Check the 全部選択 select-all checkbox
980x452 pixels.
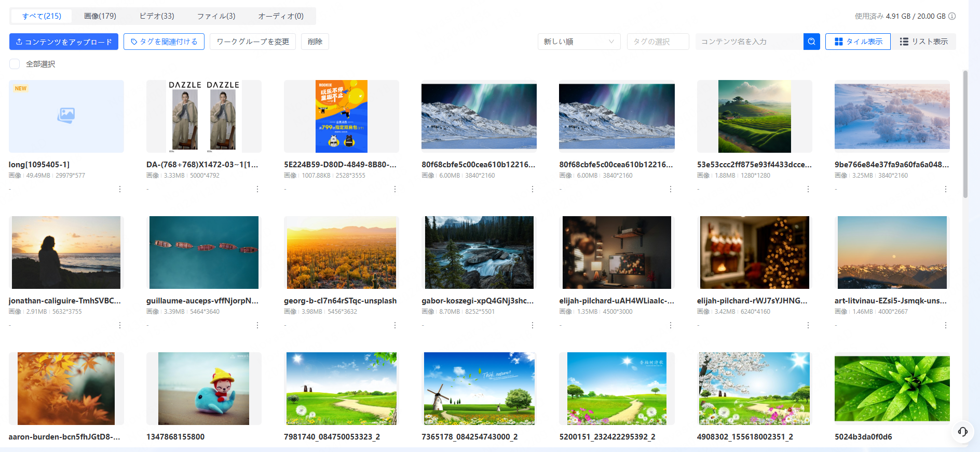(15, 64)
